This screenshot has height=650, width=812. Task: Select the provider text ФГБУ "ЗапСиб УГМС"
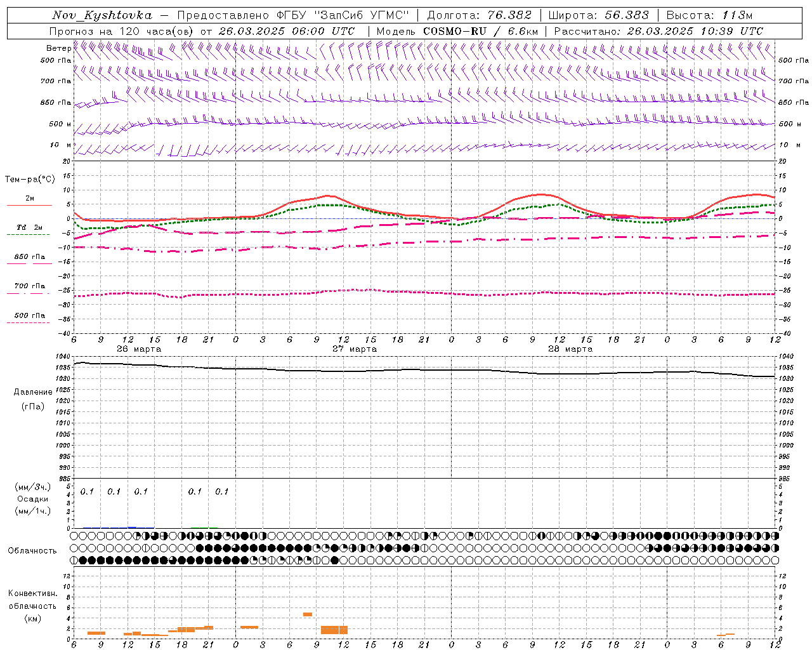tap(344, 15)
